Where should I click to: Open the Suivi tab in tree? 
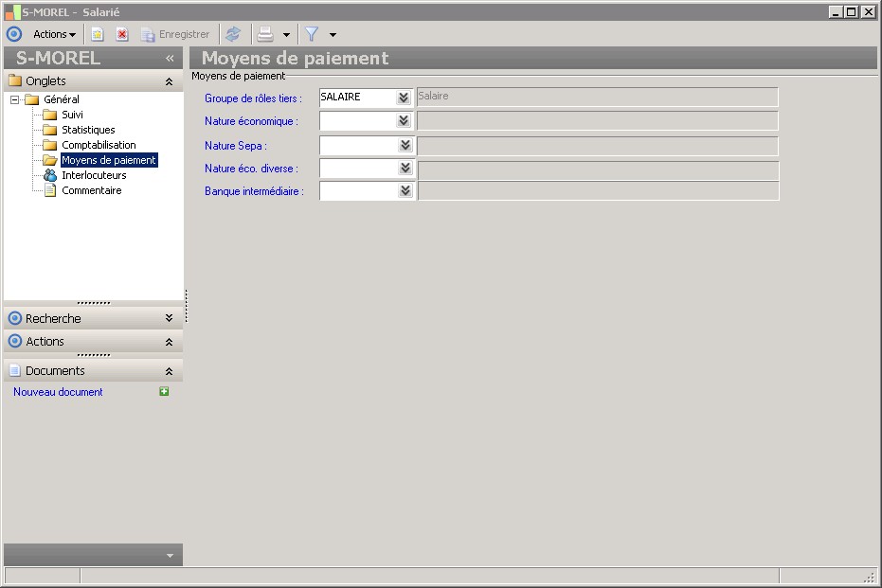pos(72,115)
